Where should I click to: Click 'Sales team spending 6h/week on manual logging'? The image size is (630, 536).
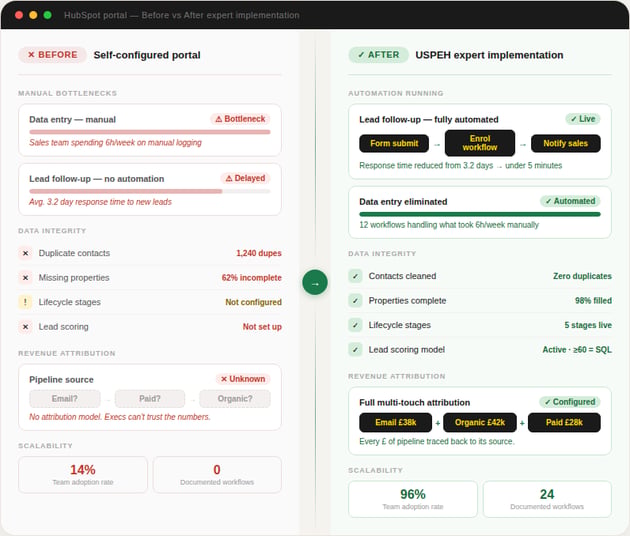pos(115,143)
